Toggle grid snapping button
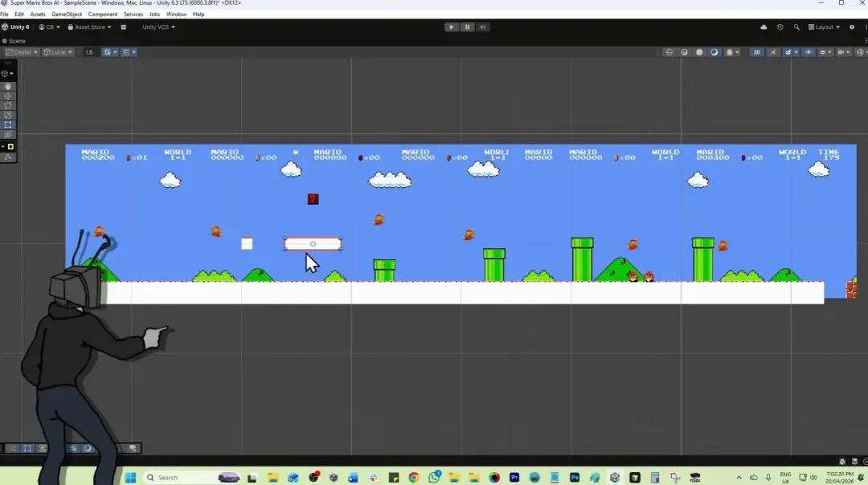 (128, 52)
